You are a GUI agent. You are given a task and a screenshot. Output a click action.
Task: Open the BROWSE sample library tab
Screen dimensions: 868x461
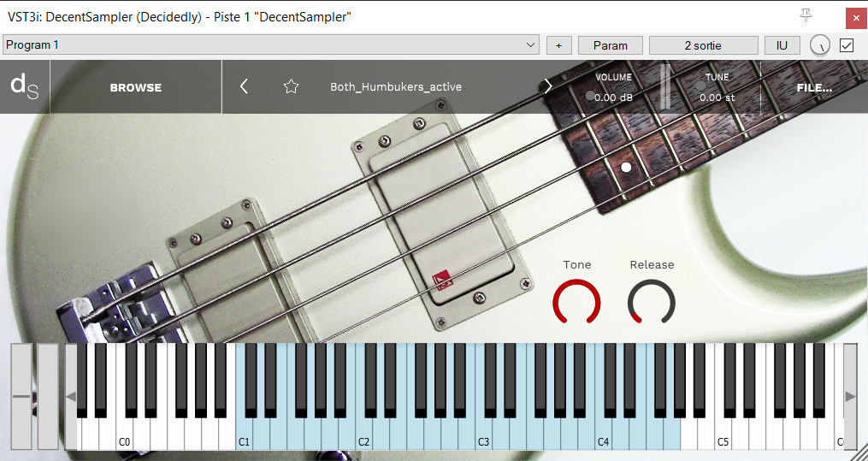click(x=136, y=87)
